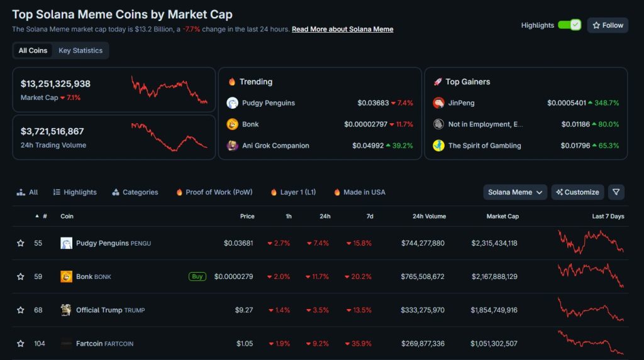Star the Bonk row as favorite

pyautogui.click(x=21, y=276)
